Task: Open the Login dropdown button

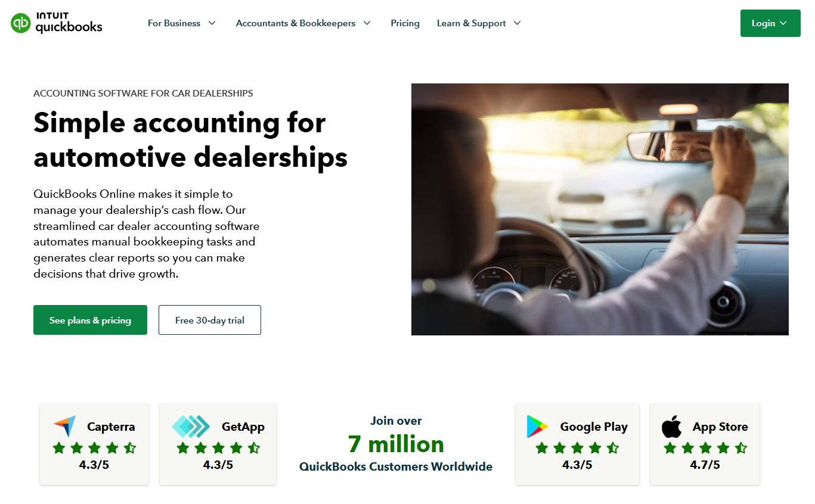Action: point(770,23)
